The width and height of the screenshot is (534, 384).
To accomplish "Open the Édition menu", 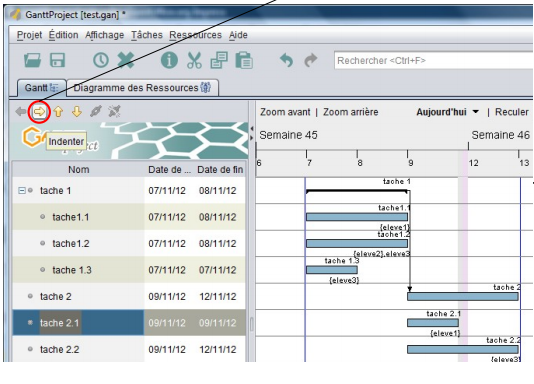I will coord(63,35).
